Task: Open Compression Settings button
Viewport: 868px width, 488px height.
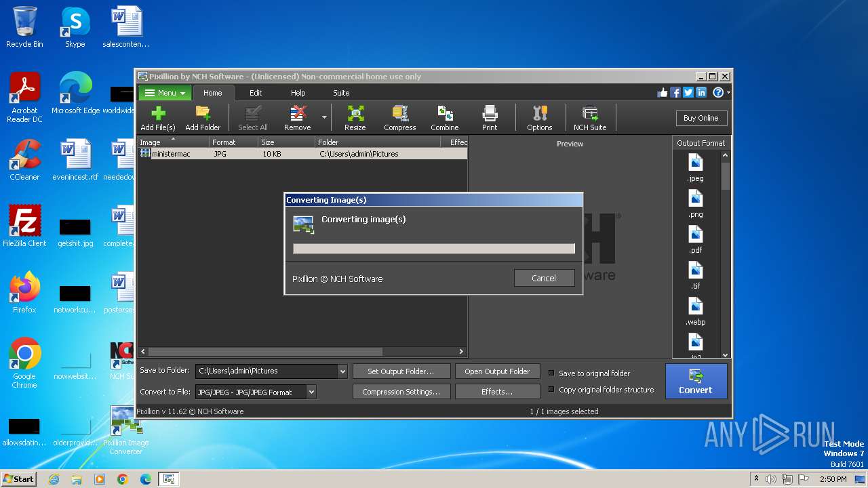Action: [401, 392]
